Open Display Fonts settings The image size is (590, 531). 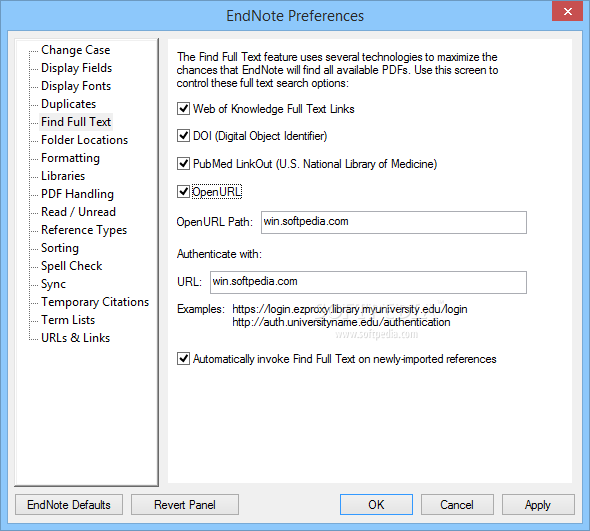pos(76,86)
